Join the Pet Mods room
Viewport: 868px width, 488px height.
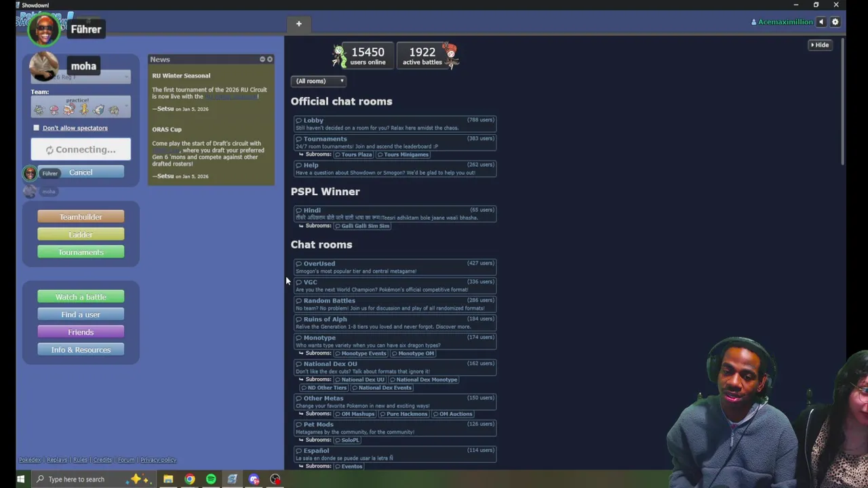coord(395,428)
